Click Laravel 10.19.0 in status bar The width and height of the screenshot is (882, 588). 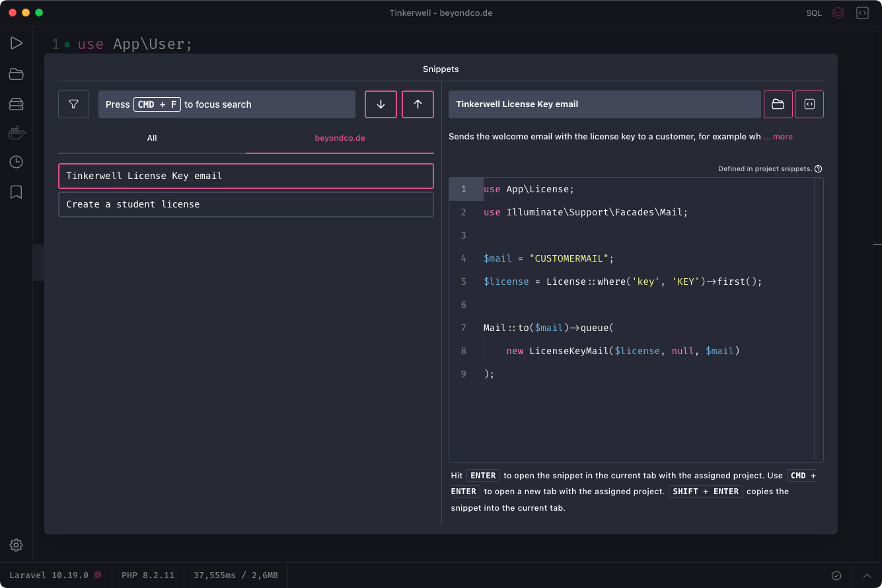pyautogui.click(x=49, y=575)
